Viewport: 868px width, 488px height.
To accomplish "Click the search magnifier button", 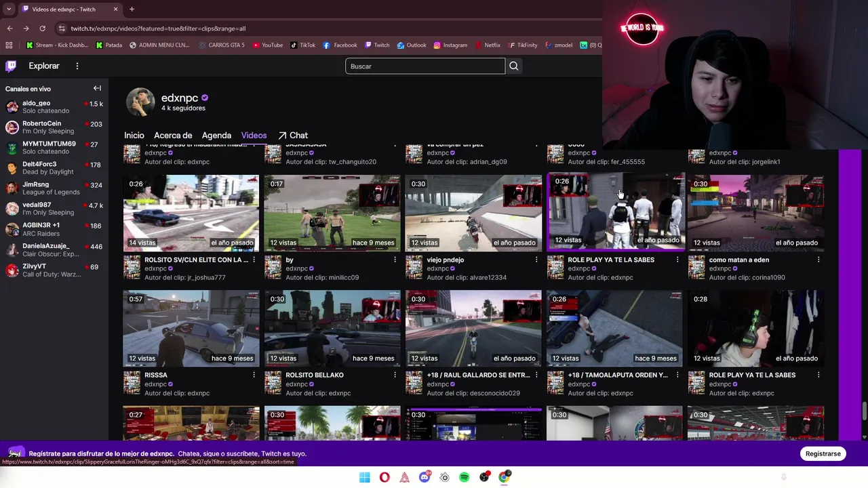I will (x=514, y=66).
